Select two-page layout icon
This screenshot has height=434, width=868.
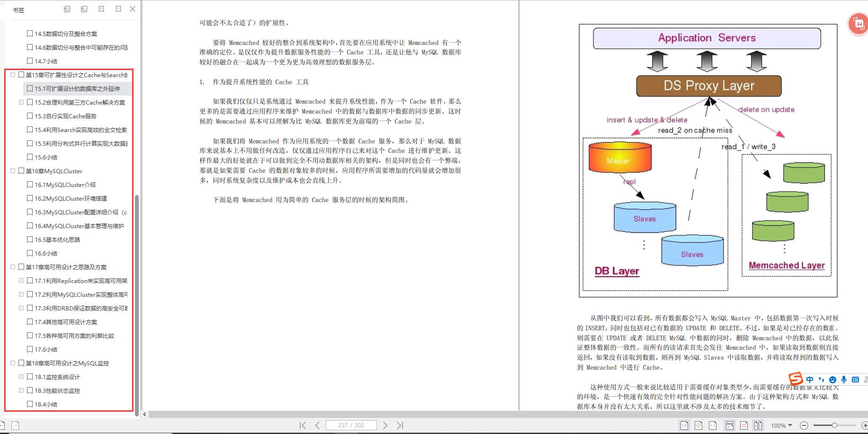point(758,425)
